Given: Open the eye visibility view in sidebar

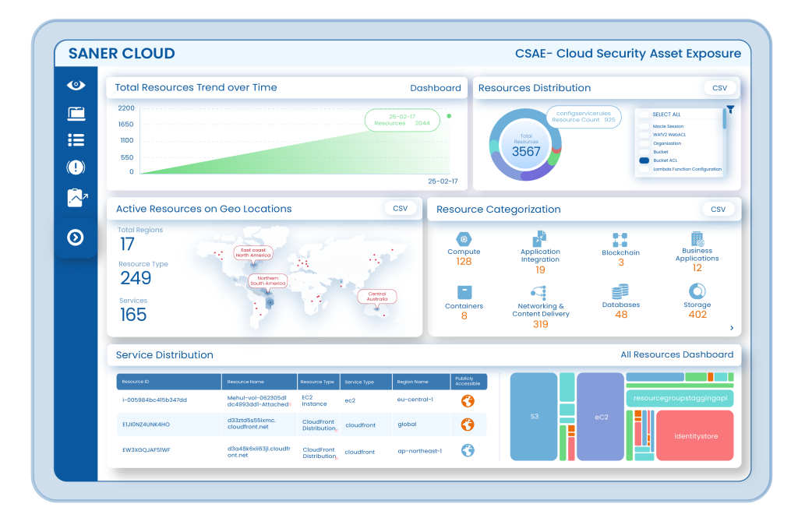Looking at the screenshot, I should click(76, 85).
